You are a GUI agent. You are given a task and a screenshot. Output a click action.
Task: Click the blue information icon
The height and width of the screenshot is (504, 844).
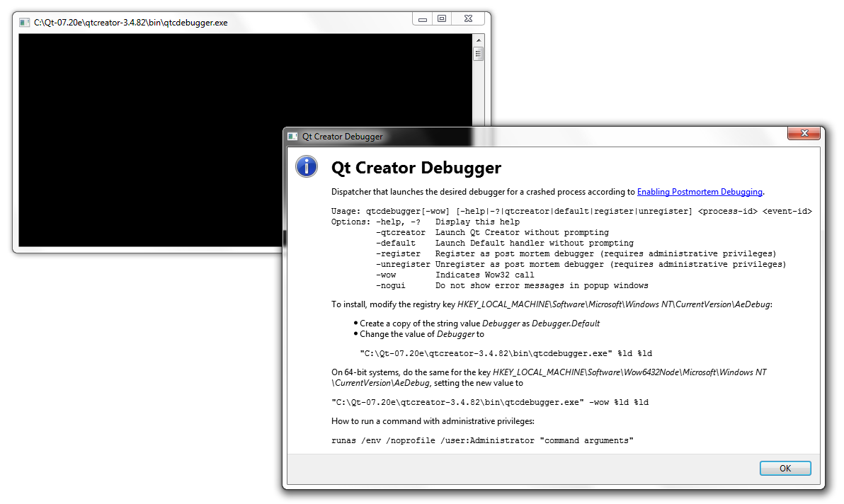307,167
